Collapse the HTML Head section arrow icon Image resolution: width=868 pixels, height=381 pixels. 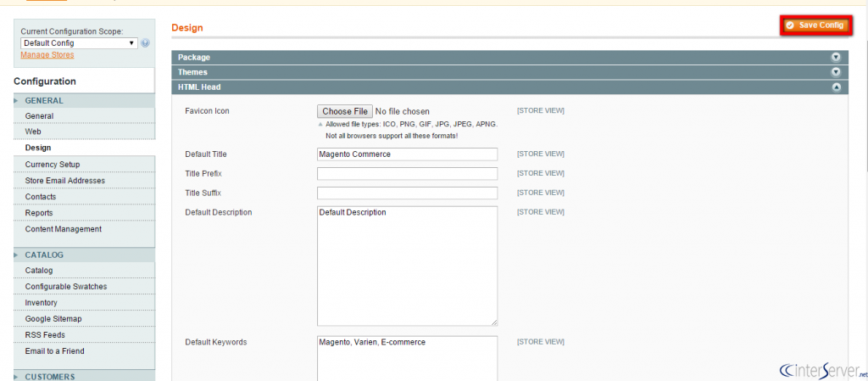(x=836, y=87)
